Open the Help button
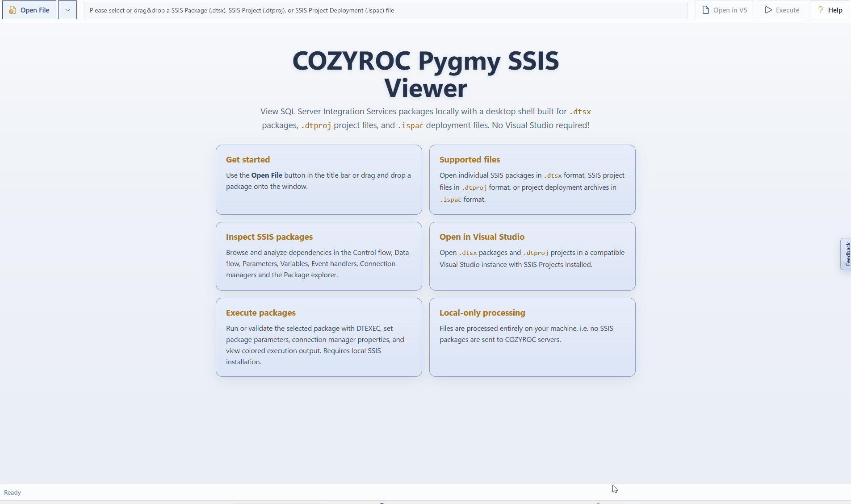Screen dimensions: 851x504 tap(830, 10)
